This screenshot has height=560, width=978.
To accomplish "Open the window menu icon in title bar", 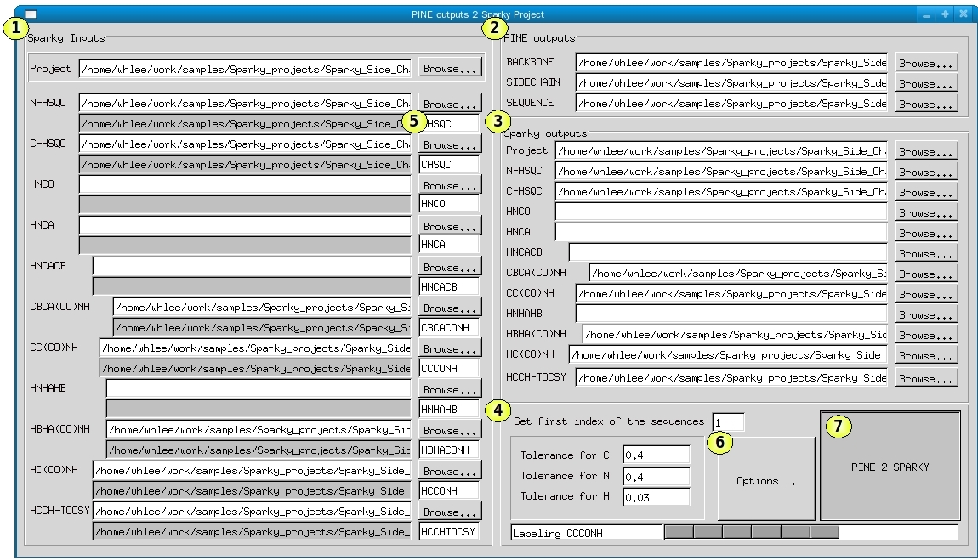I will [30, 14].
